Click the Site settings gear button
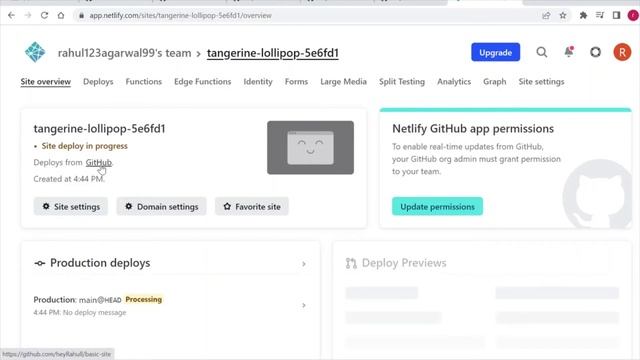Screen dimensions: 640x360 tap(71, 207)
